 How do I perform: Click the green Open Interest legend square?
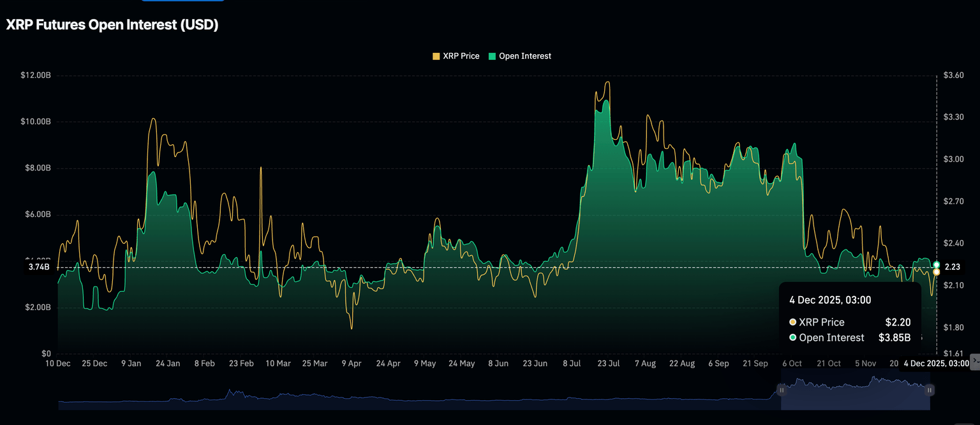(x=493, y=56)
